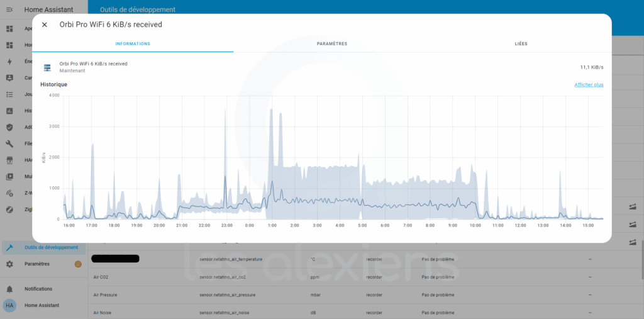Click the 'Air Pressure' table cell
The width and height of the screenshot is (644, 319).
tap(105, 295)
